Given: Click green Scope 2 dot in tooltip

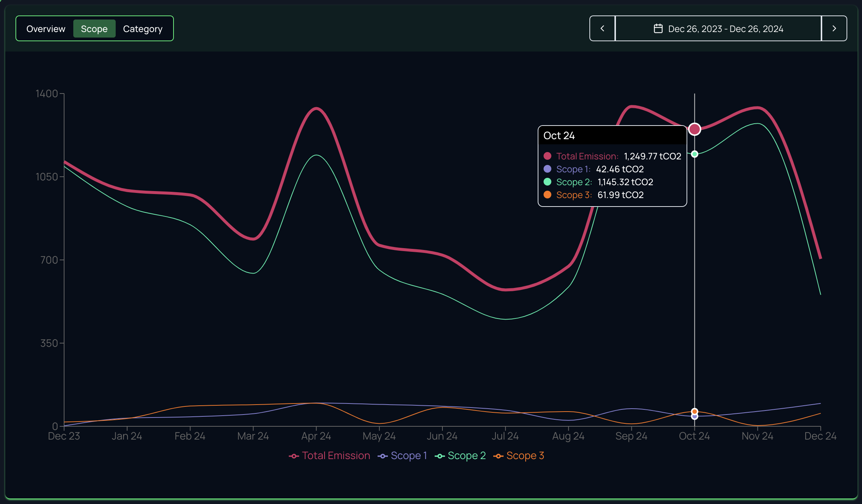Looking at the screenshot, I should pyautogui.click(x=547, y=182).
